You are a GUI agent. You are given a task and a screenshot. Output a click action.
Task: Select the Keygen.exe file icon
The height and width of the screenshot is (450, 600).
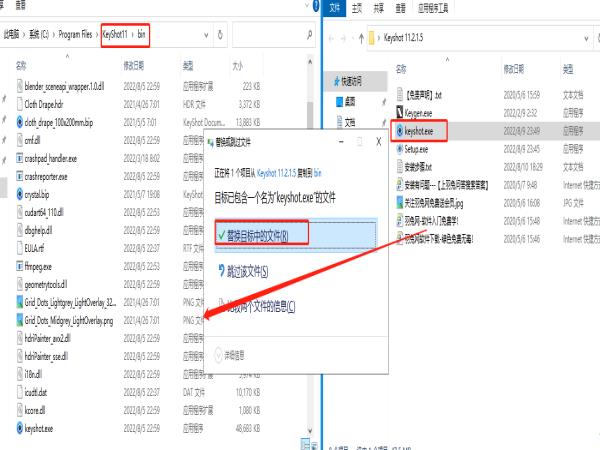(399, 112)
